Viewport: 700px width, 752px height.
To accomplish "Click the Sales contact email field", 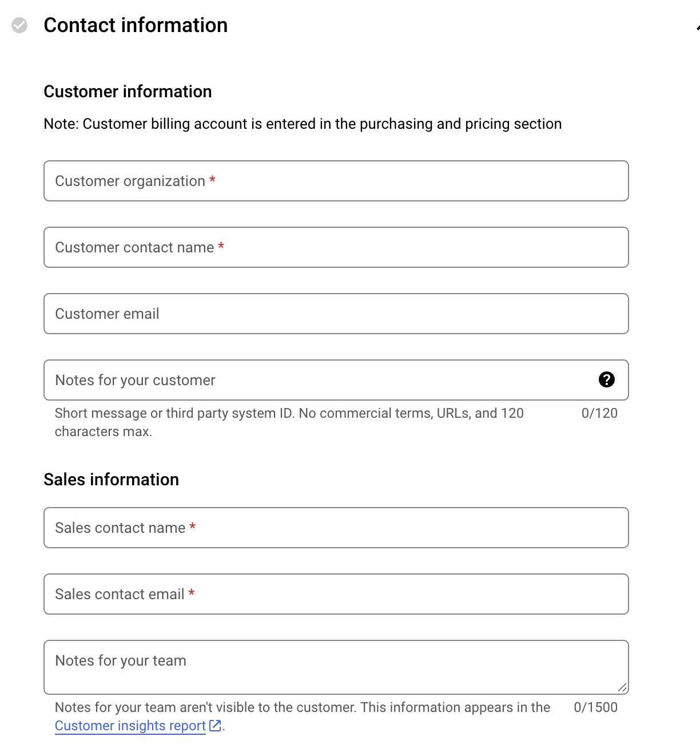I will pyautogui.click(x=336, y=594).
